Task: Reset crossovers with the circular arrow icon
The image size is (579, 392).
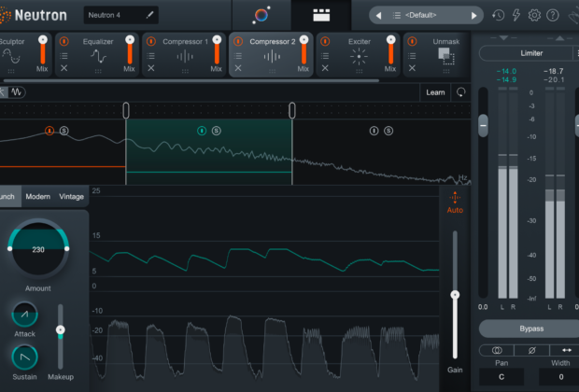Action: (460, 92)
